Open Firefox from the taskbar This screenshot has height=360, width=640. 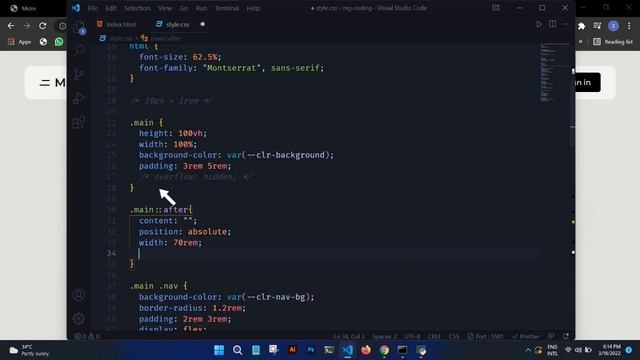click(x=366, y=350)
